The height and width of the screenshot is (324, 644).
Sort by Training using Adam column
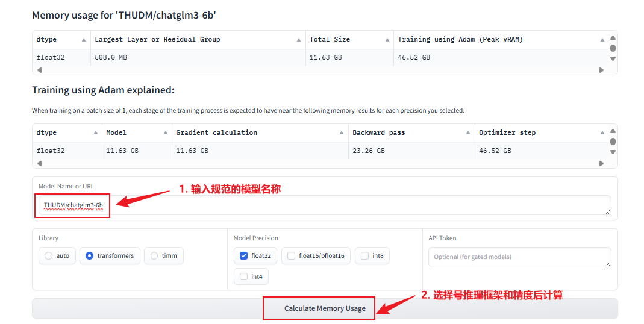602,40
